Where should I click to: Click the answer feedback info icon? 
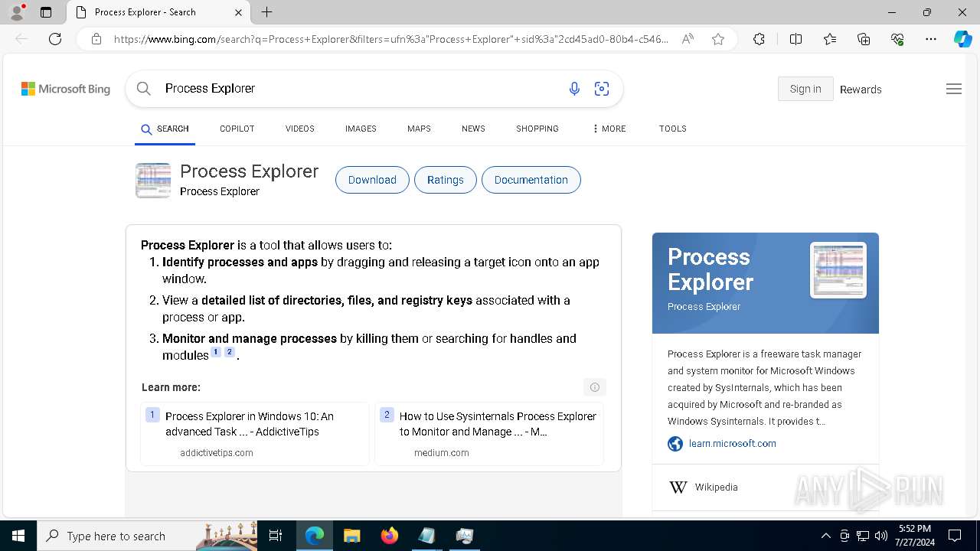pyautogui.click(x=595, y=387)
